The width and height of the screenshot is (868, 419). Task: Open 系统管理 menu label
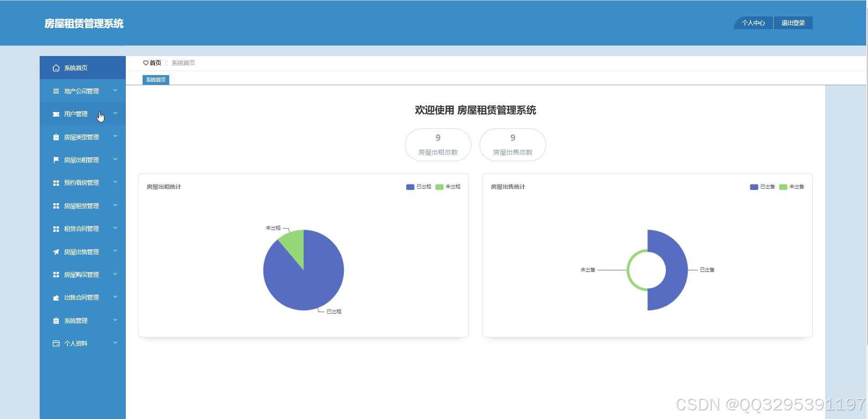[x=76, y=321]
